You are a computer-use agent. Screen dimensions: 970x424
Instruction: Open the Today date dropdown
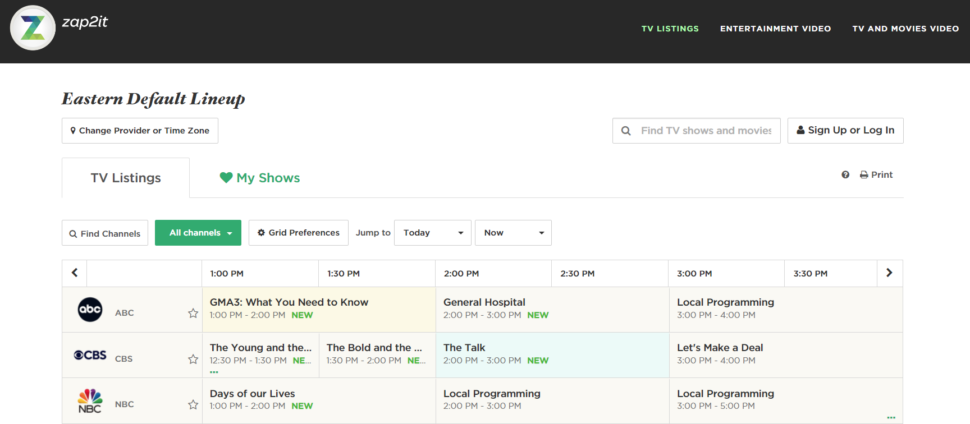(432, 233)
